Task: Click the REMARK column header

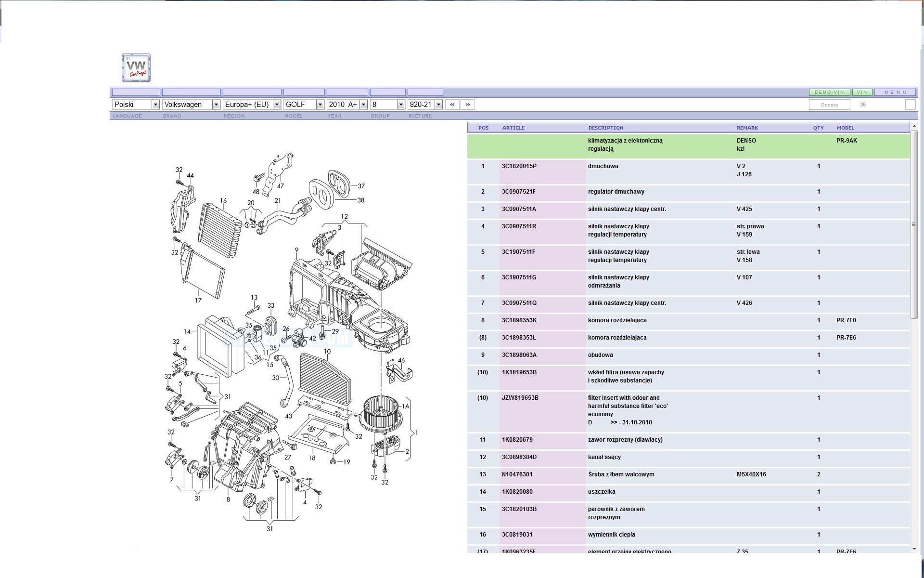Action: point(747,128)
